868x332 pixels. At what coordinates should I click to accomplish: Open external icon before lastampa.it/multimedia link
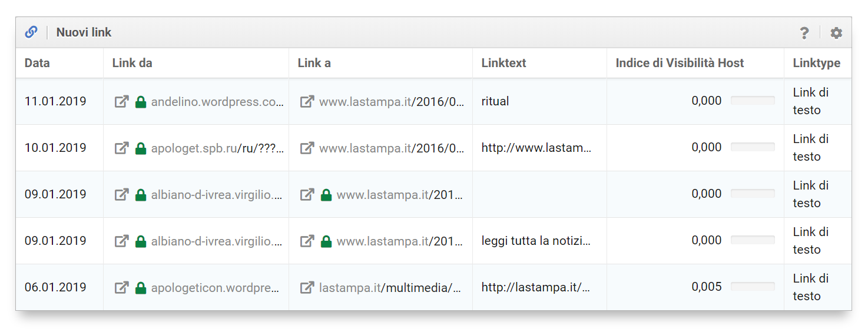pyautogui.click(x=307, y=287)
